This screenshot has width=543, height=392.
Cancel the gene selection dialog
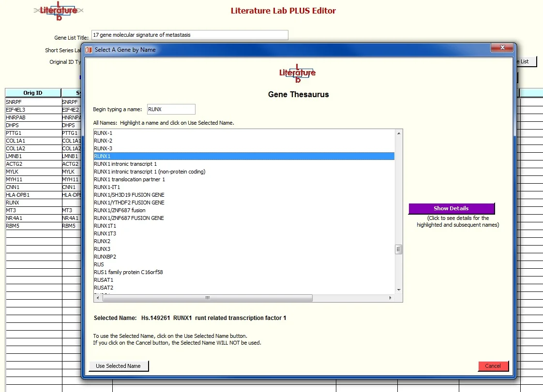493,366
